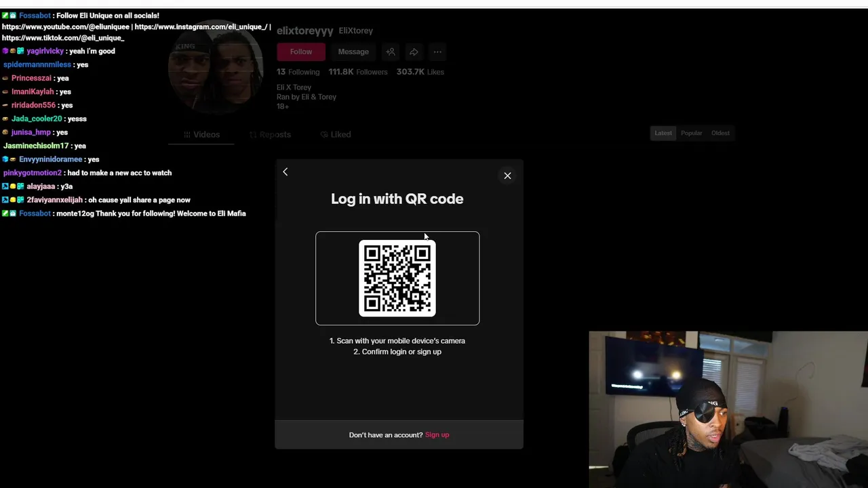View the 13 Following list

(x=298, y=72)
